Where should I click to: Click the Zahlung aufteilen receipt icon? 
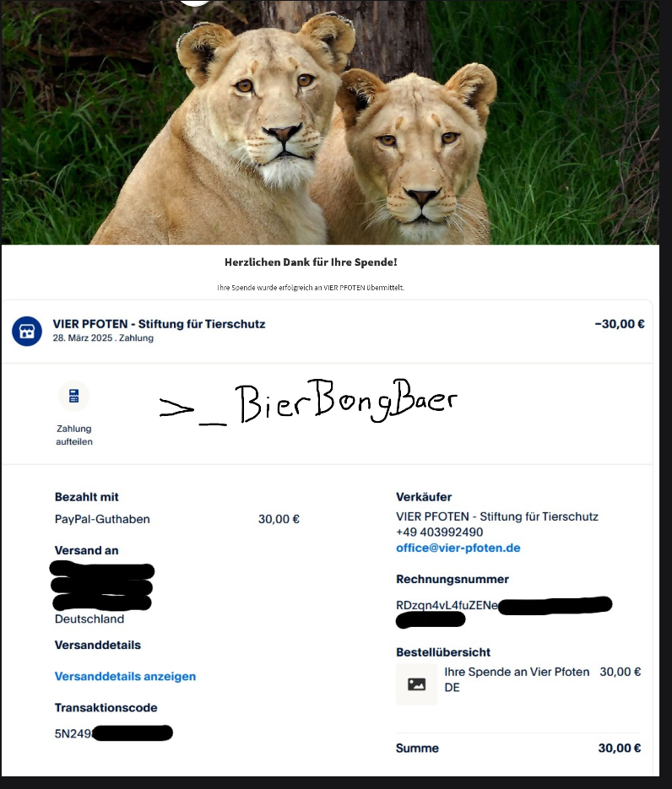74,396
